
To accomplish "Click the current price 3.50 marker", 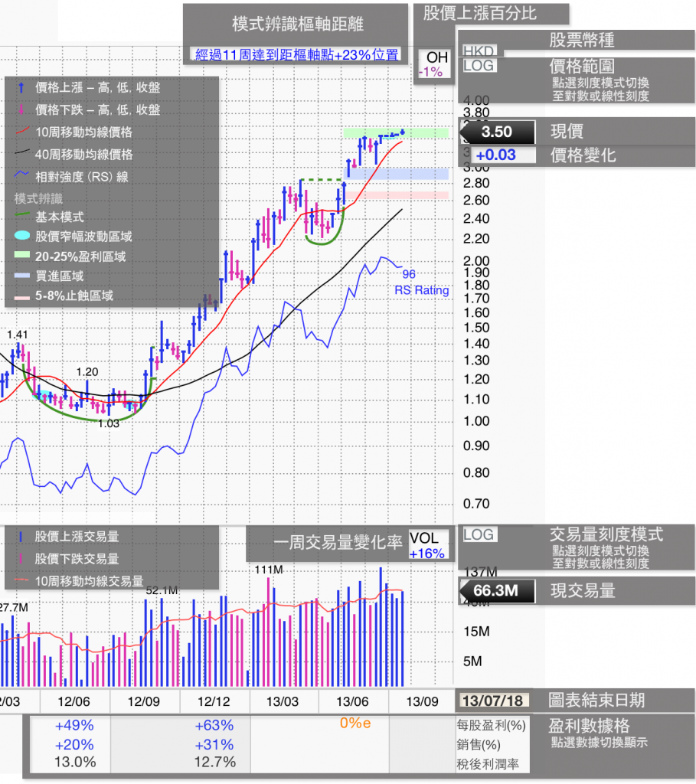I will [x=496, y=132].
